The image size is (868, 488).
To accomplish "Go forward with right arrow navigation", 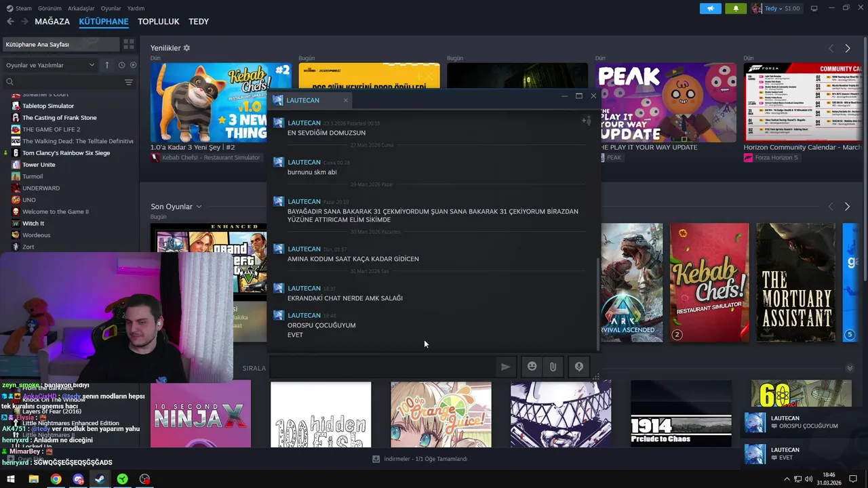I will click(x=24, y=22).
